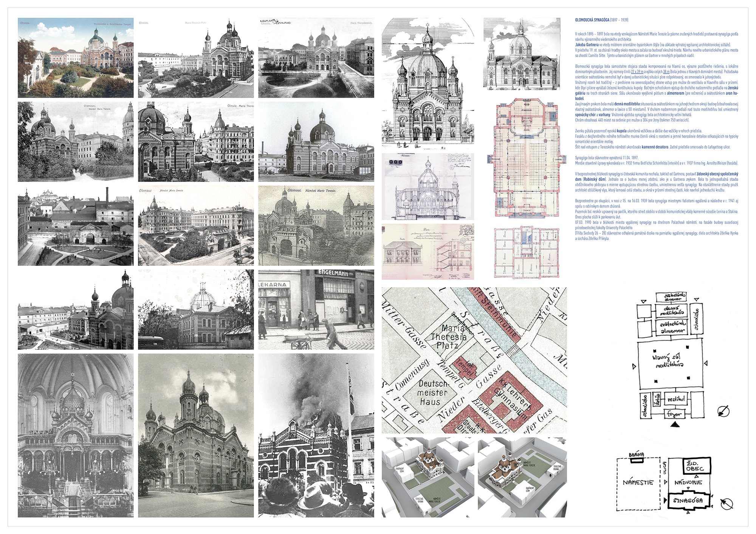The height and width of the screenshot is (534, 756).
Task: Open the Engelmann shop street photograph
Action: 316,309
